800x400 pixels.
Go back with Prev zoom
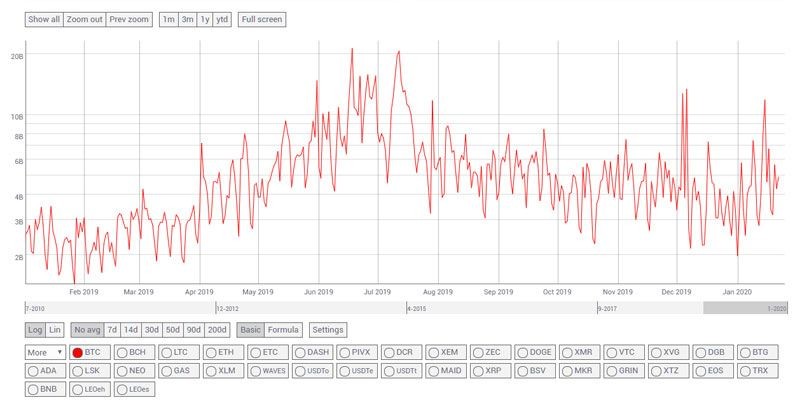pos(130,19)
